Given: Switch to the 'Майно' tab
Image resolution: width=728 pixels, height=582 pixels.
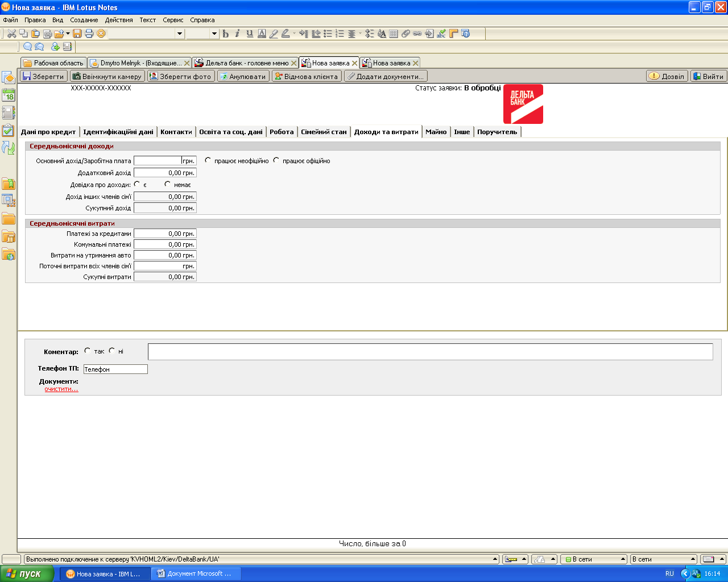Looking at the screenshot, I should 436,132.
